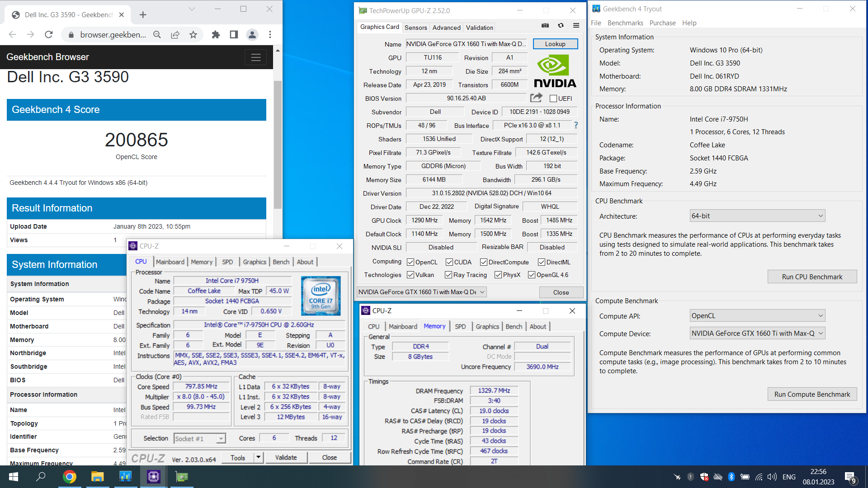The height and width of the screenshot is (488, 868).
Task: Open CPU-Z Tools dropdown arrow
Action: tap(259, 457)
